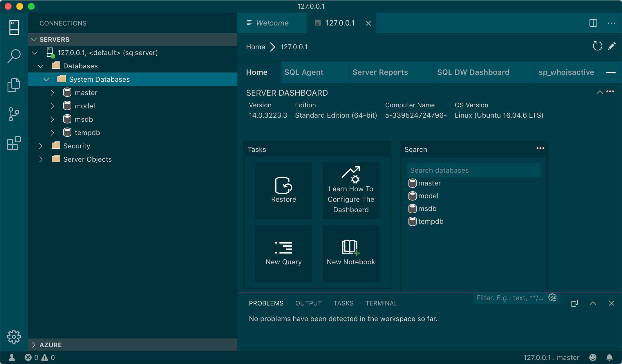Collapse the Server Dashboard section chevron

pos(600,92)
